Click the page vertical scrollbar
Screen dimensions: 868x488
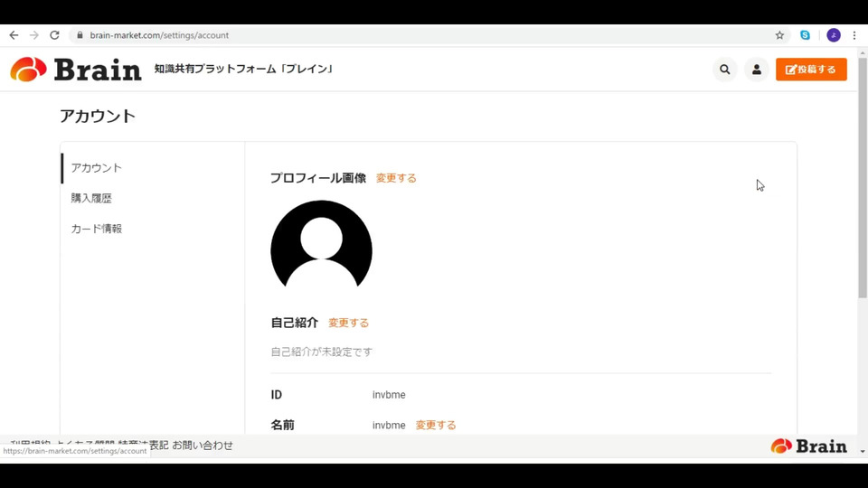863,177
